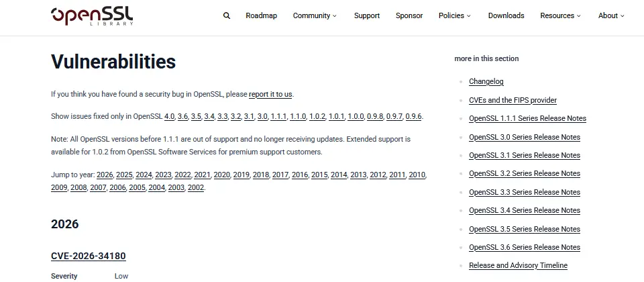Filter issues fixed in OpenSSL 0.9.7
Viewport: 644px width, 282px height.
(x=394, y=116)
